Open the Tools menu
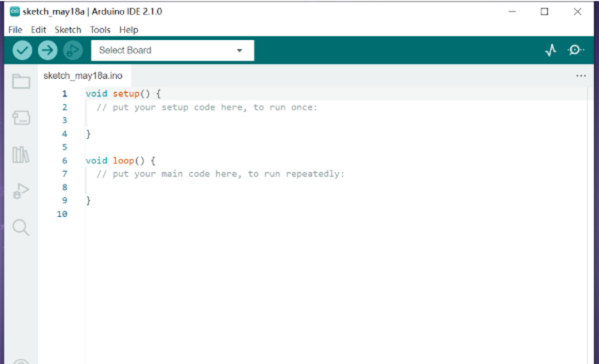 [100, 30]
